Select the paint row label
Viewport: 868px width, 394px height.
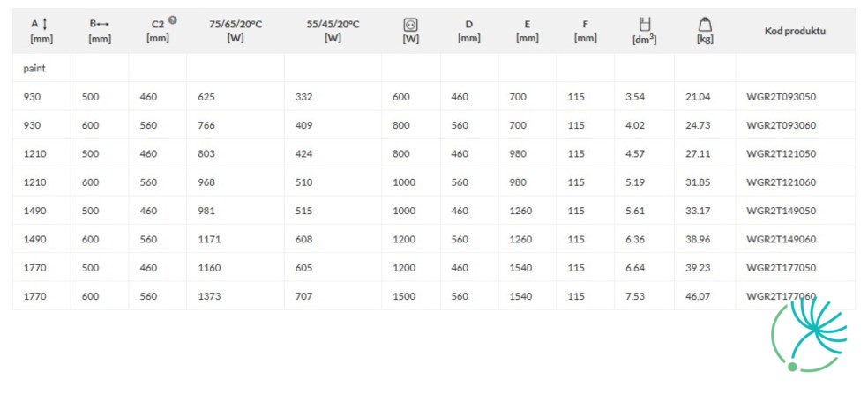tap(34, 69)
